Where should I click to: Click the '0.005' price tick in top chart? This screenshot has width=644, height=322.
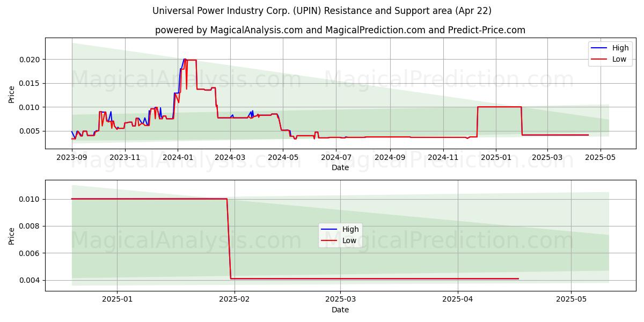31,131
